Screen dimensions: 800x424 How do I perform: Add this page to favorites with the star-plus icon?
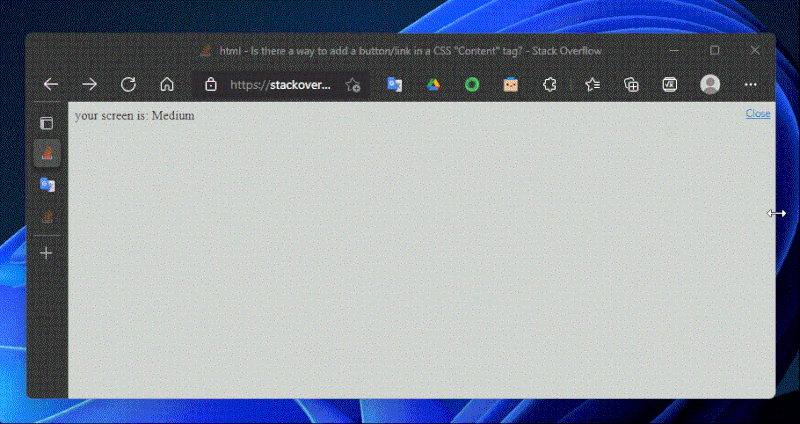point(353,85)
